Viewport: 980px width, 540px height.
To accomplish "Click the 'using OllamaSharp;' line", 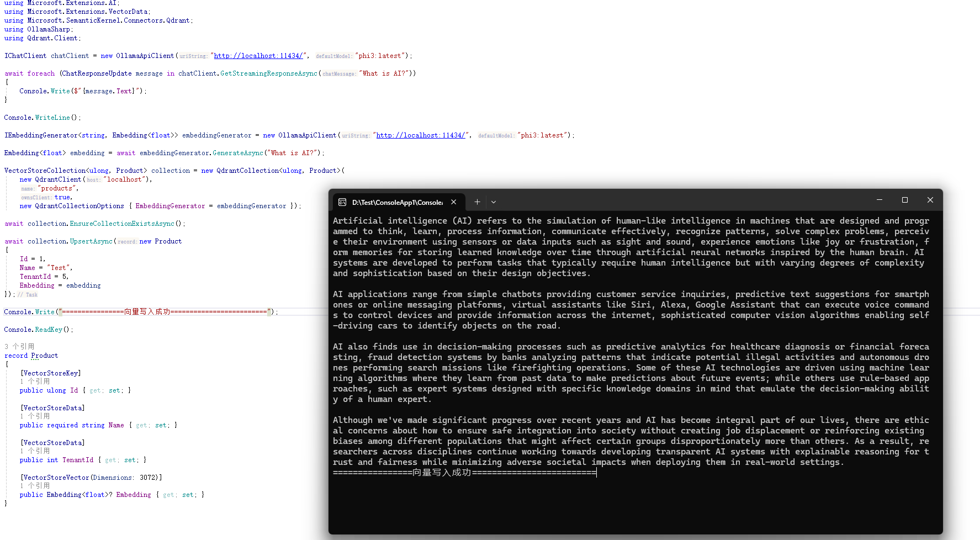I will [39, 29].
